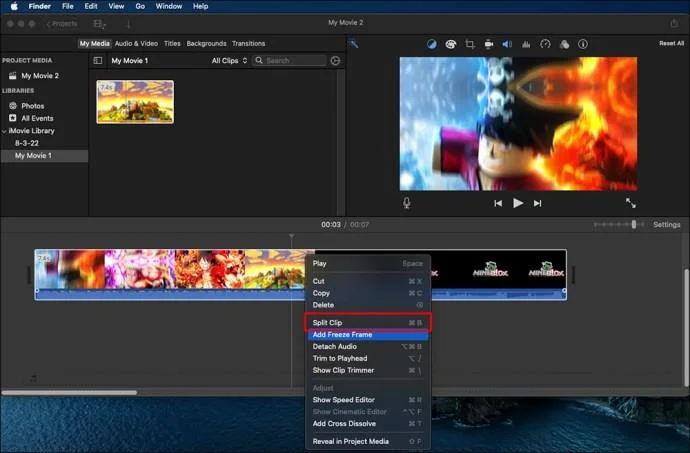Enter full screen playback mode
Viewport: 690px width, 453px height.
click(631, 203)
